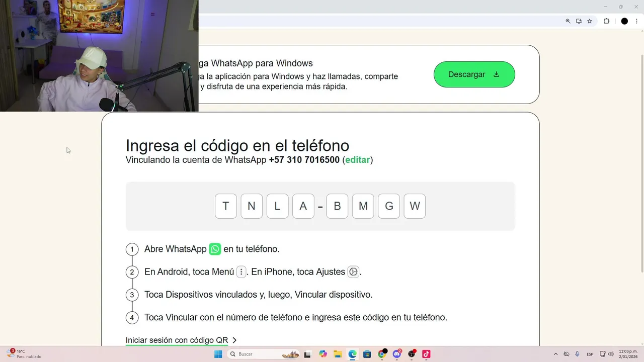Click the En Android, toca Menú instruction

(253, 272)
